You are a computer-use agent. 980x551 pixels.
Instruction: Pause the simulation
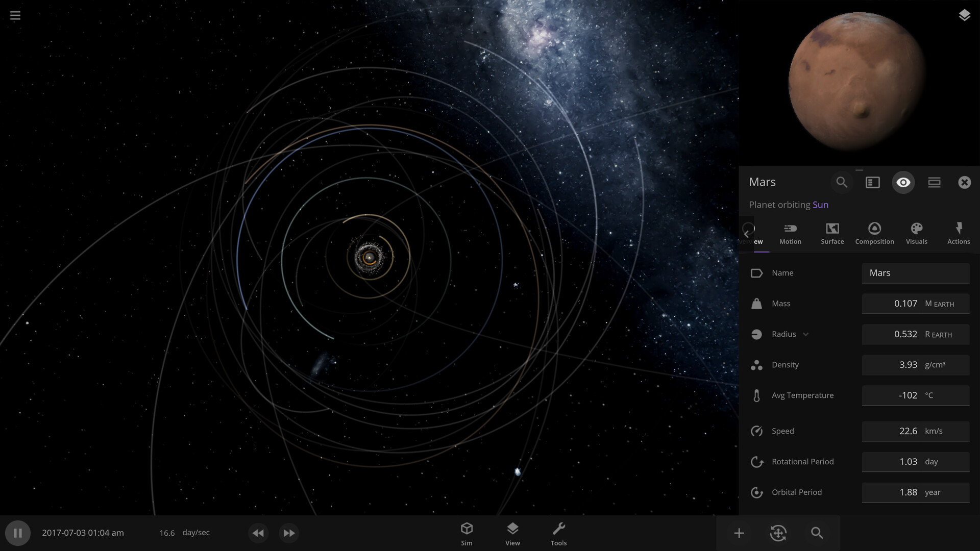pyautogui.click(x=18, y=533)
